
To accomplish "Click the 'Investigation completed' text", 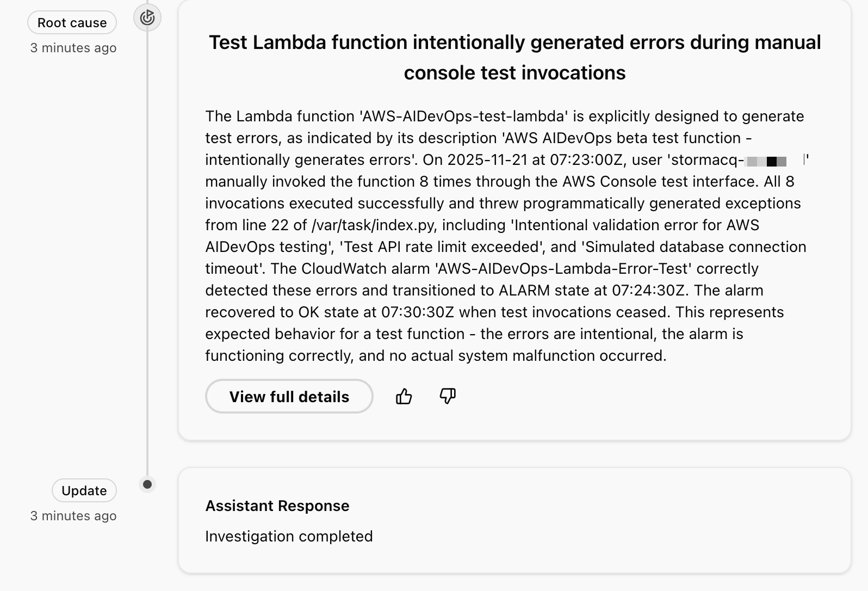I will (x=289, y=536).
